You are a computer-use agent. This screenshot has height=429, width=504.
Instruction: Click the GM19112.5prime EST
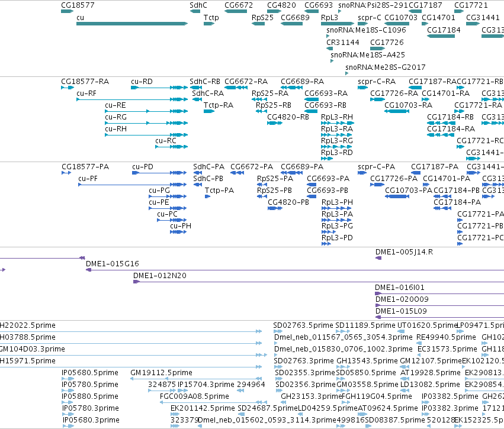(196, 379)
